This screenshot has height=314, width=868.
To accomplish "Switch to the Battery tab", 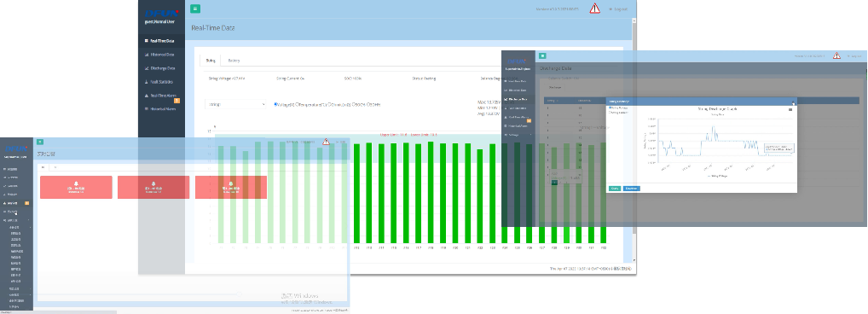I will point(234,61).
